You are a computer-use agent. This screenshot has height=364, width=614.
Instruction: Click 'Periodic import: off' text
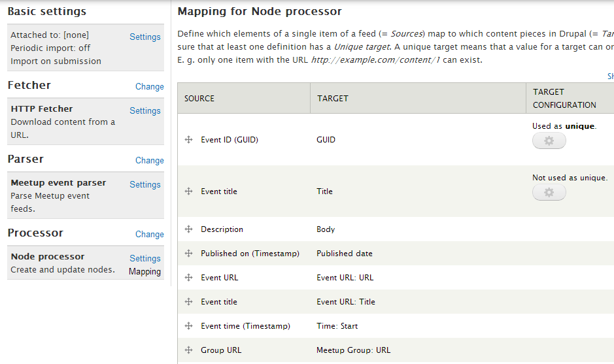point(50,48)
